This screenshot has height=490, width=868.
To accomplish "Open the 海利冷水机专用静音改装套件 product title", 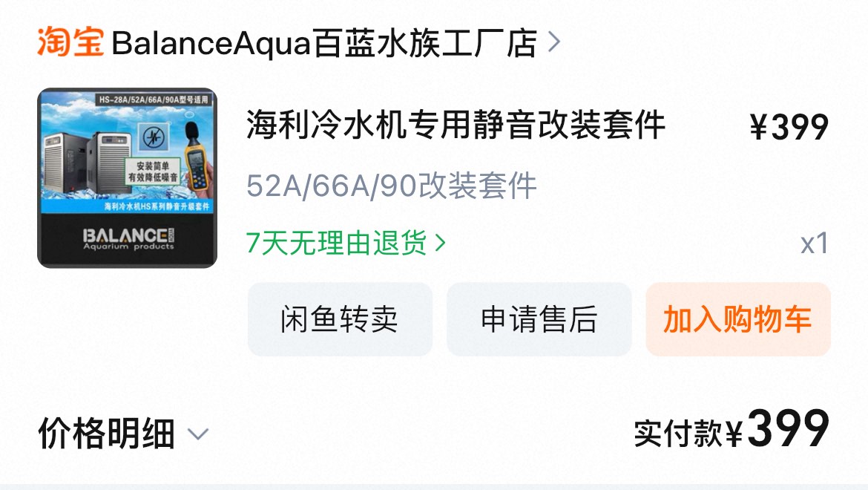I will click(x=456, y=125).
